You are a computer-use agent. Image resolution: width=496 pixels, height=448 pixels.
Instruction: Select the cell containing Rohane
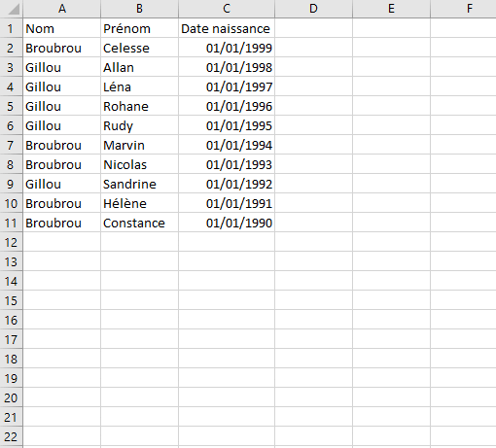pos(139,106)
